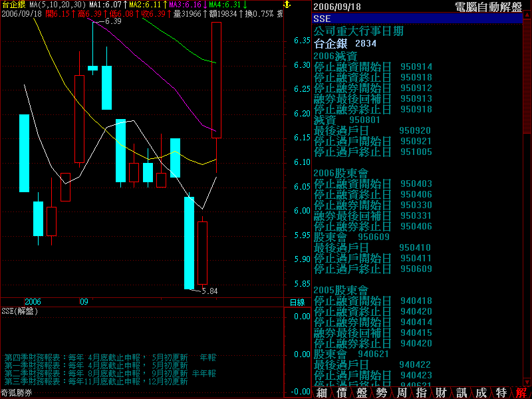Click the 公司重大行事日期 heading

pos(358,31)
